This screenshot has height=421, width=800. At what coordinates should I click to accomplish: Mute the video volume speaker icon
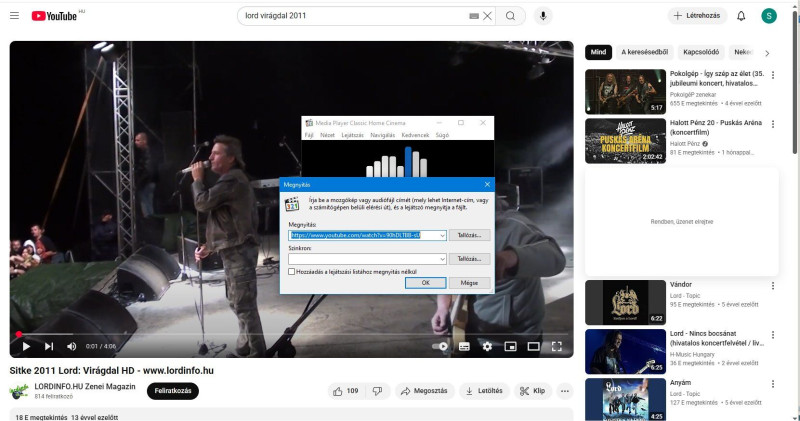71,346
